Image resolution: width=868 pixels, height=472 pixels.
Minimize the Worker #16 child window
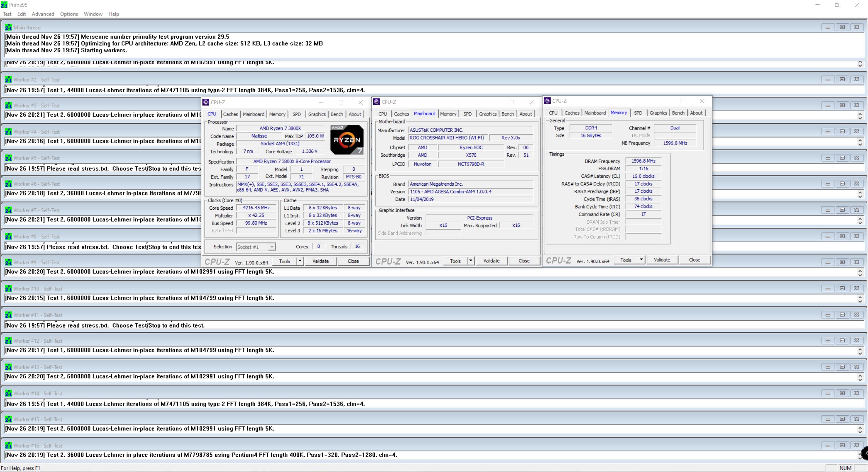(828, 446)
